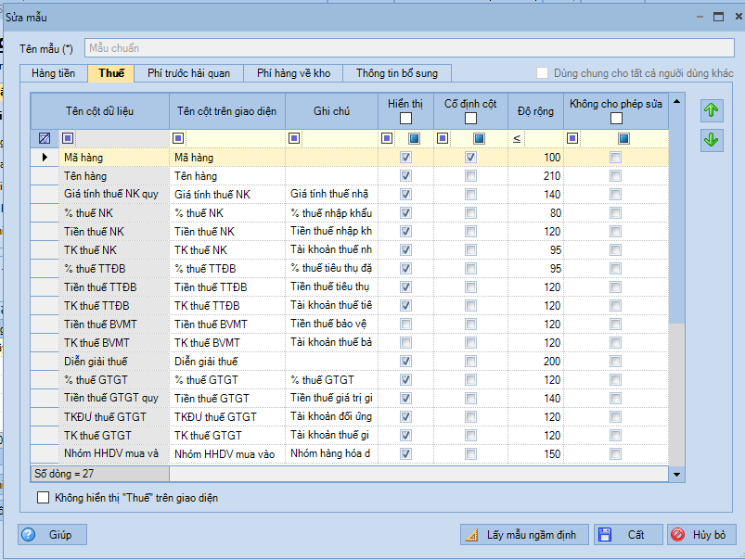745x560 pixels.
Task: Enable Không hiển thị "Thuế" trên giao diện
Action: pyautogui.click(x=44, y=498)
